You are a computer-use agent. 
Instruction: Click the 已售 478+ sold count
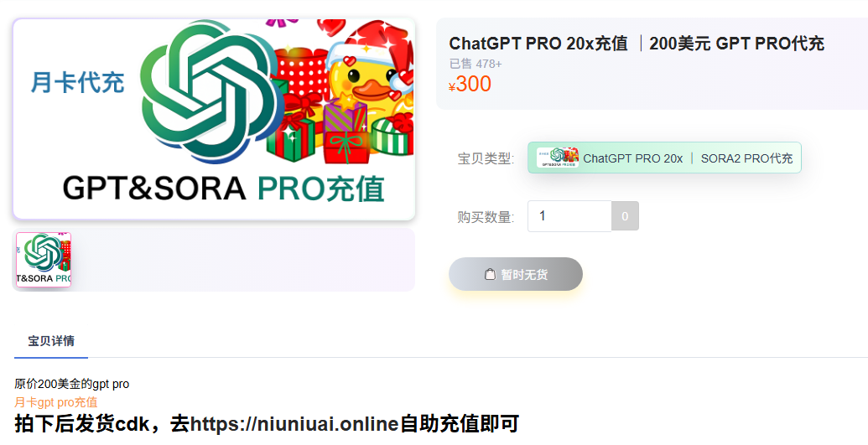[x=476, y=65]
